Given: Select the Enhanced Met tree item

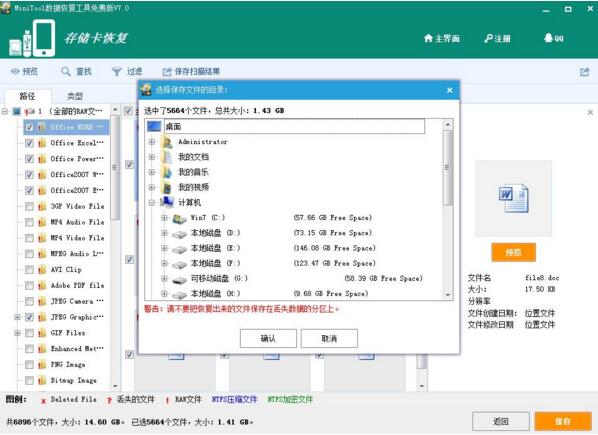Looking at the screenshot, I should click(77, 348).
